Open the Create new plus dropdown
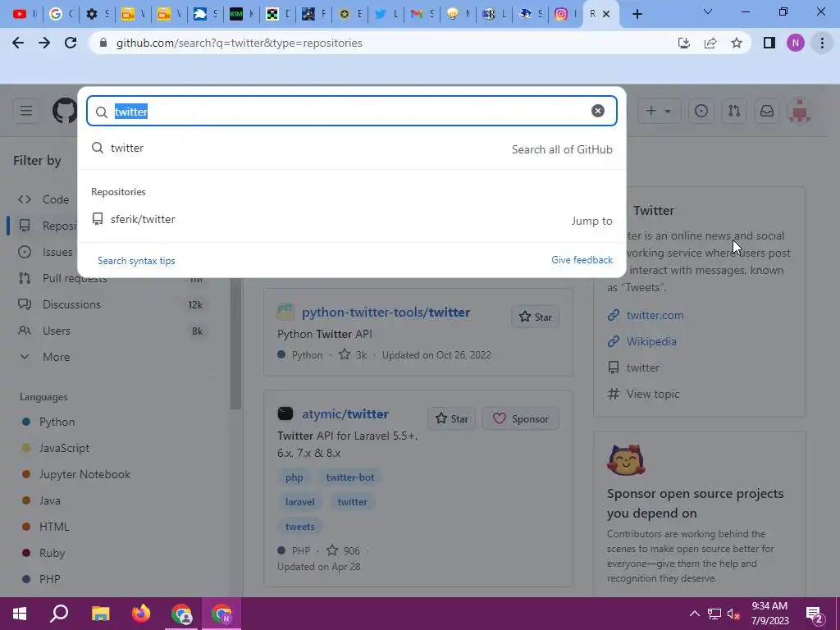 click(x=659, y=111)
